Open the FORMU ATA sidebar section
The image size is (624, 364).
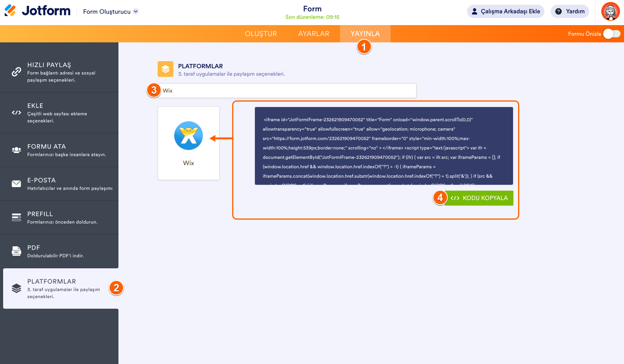click(x=59, y=150)
